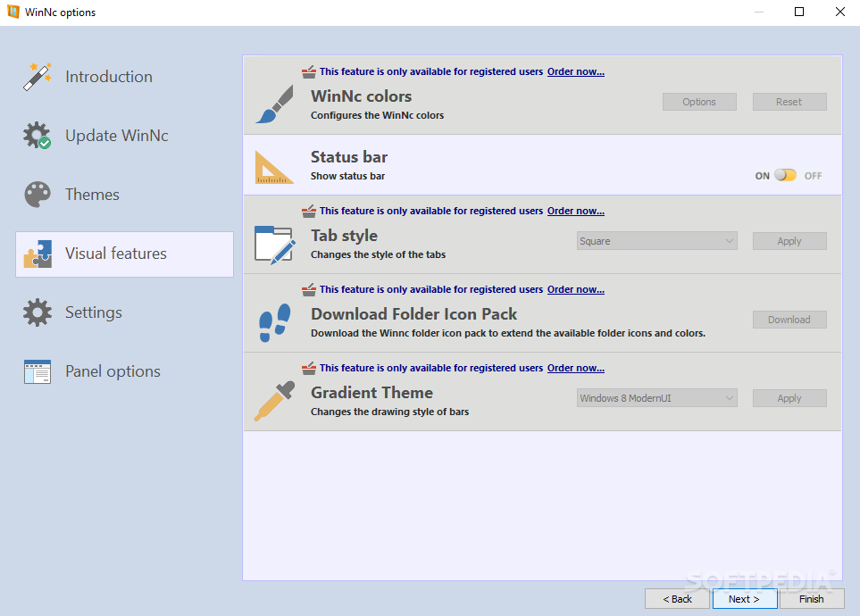
Task: Click the shopping basket icon above WinNc colors
Action: pyautogui.click(x=309, y=71)
